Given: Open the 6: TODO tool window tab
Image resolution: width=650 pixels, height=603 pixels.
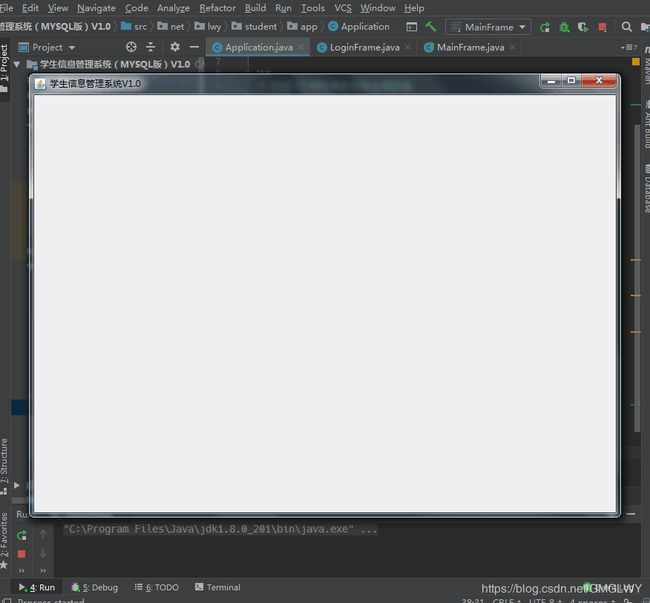Looking at the screenshot, I should tap(156, 587).
